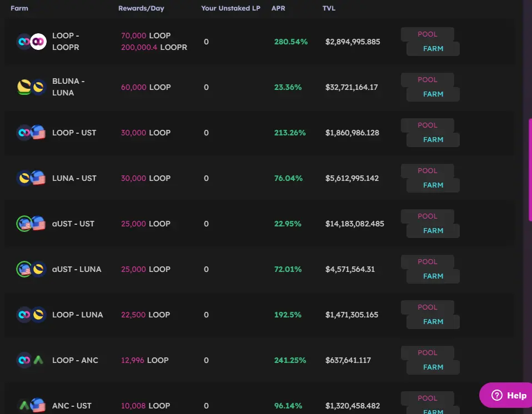Image resolution: width=532 pixels, height=414 pixels.
Task: Click the 60,000 LOOP reward amount
Action: point(146,87)
